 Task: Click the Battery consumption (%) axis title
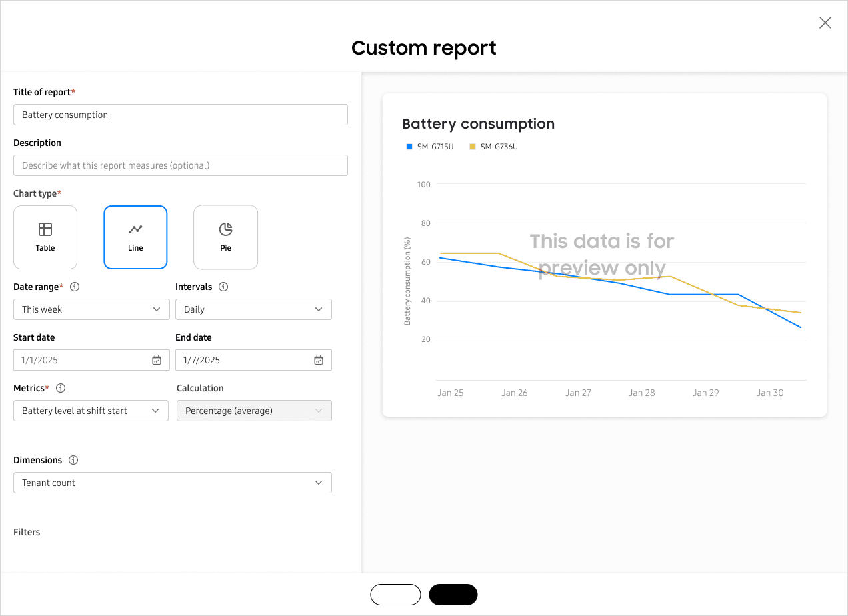(407, 281)
